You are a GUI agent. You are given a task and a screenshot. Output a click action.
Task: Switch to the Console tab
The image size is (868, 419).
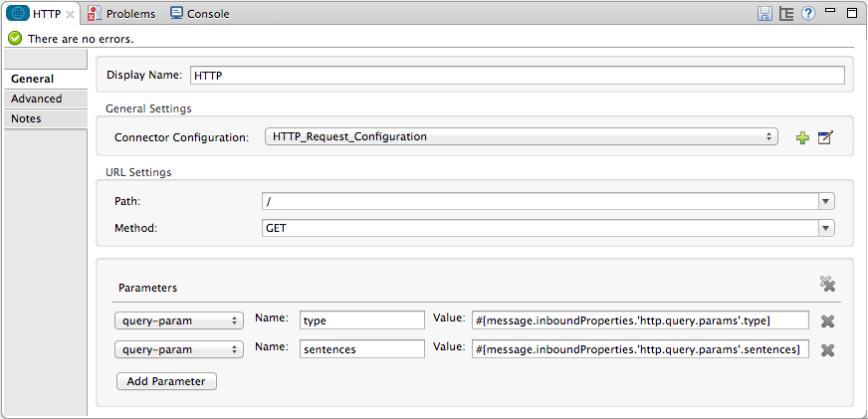click(x=200, y=14)
